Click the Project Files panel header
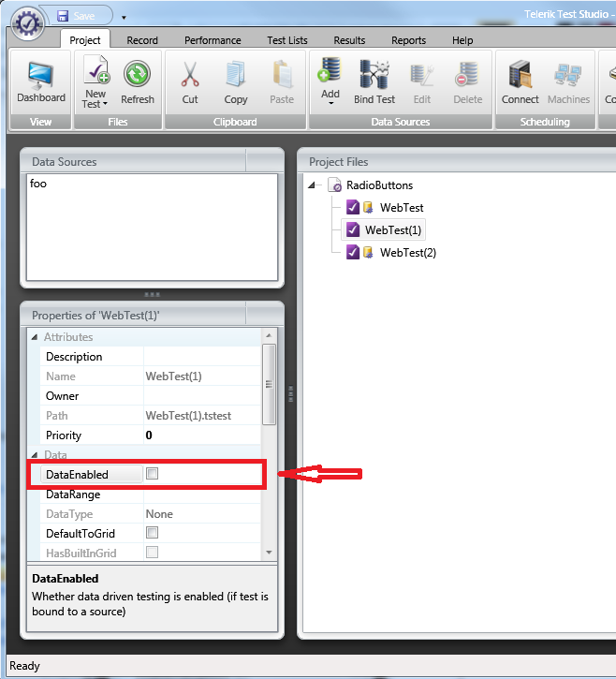Viewport: 616px width, 679px height. click(x=457, y=161)
